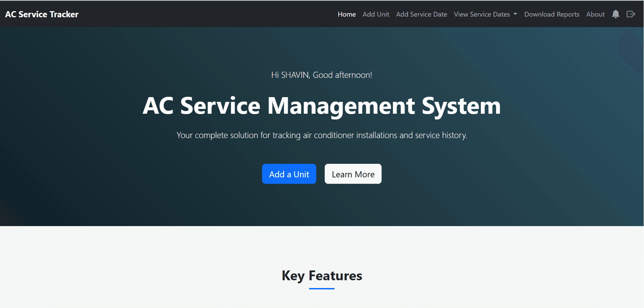Click the Learn More button
The width and height of the screenshot is (644, 308).
[353, 174]
